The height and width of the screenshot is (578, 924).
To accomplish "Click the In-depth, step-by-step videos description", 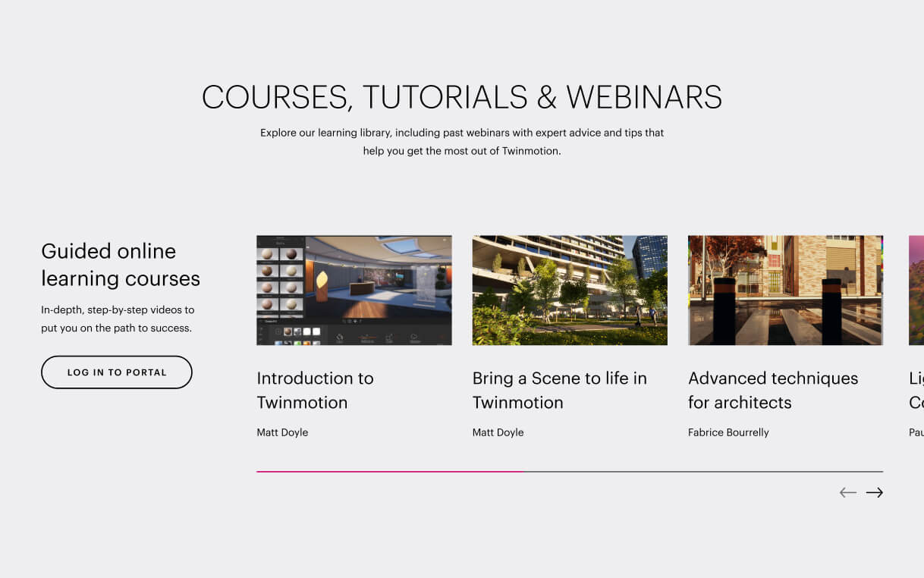I will pos(118,319).
